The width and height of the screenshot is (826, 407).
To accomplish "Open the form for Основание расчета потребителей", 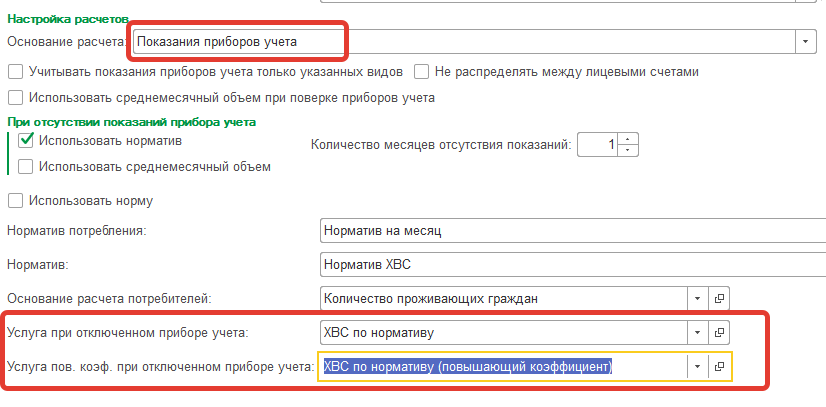I will point(720,298).
